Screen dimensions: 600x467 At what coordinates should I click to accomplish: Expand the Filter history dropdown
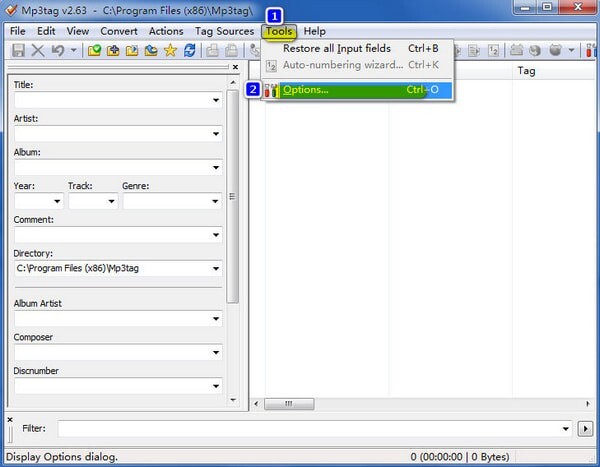pyautogui.click(x=566, y=429)
